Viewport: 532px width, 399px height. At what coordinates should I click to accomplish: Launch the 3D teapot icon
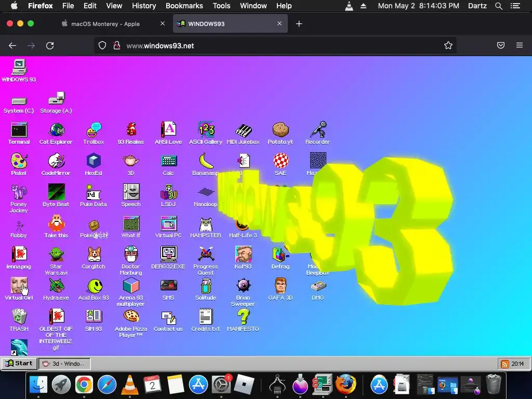point(131,161)
